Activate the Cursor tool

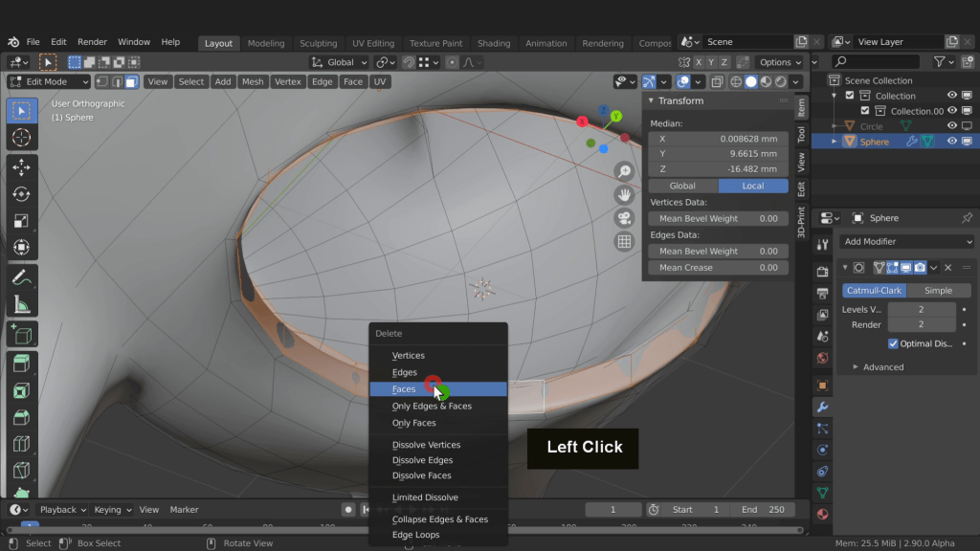click(x=21, y=138)
